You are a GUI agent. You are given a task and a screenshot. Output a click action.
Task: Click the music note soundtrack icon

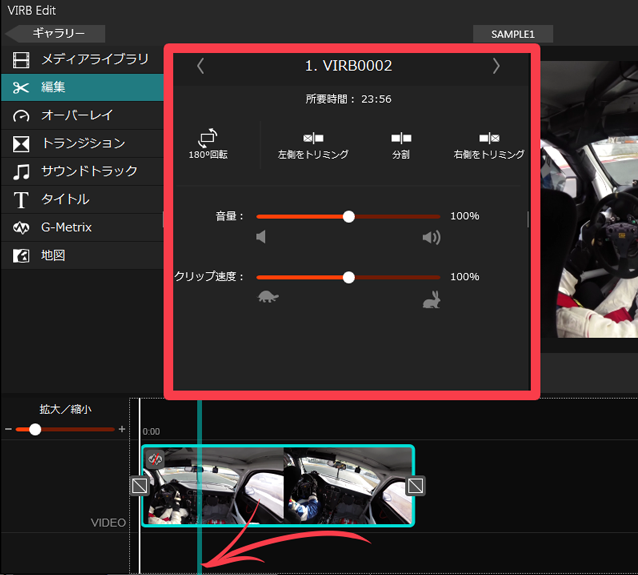(x=21, y=172)
